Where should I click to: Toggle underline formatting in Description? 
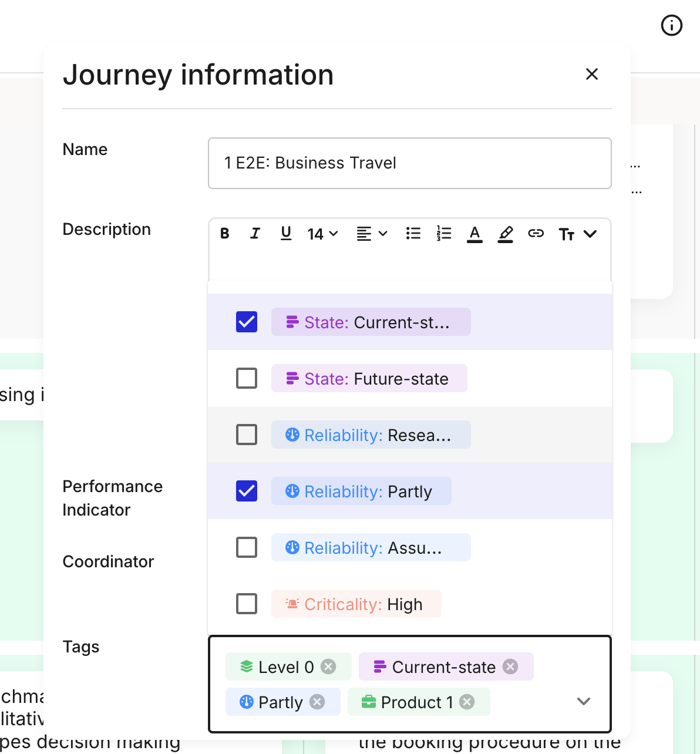[x=286, y=234]
